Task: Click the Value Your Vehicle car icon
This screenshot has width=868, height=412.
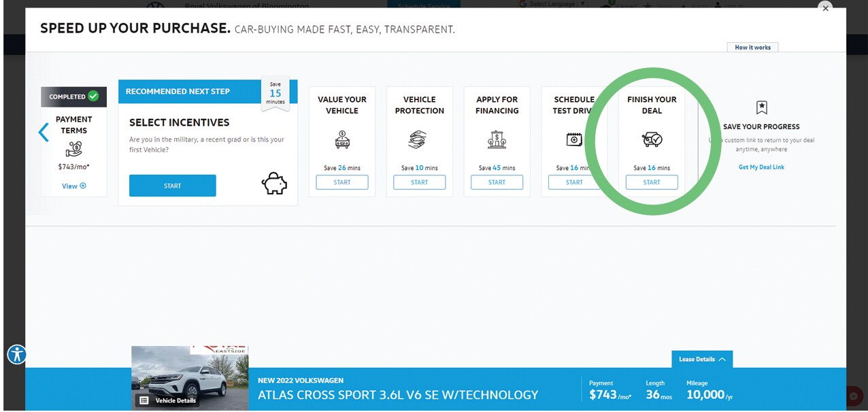Action: pos(342,139)
